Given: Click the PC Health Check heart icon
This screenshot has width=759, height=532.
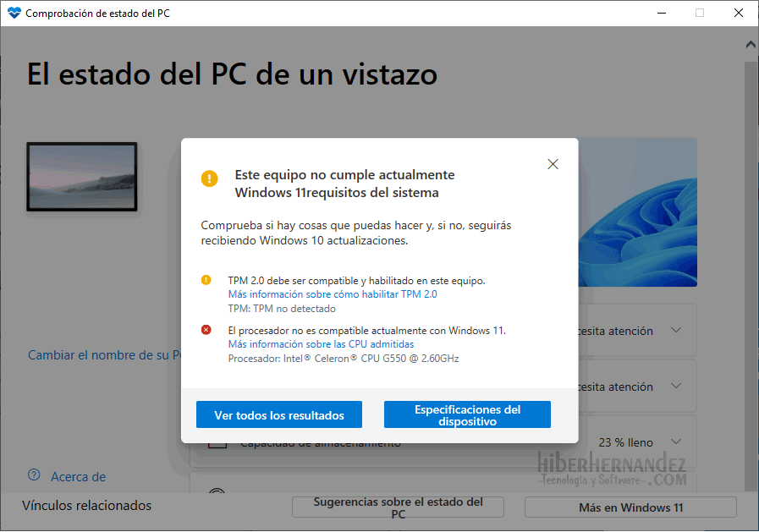Looking at the screenshot, I should click(x=14, y=13).
